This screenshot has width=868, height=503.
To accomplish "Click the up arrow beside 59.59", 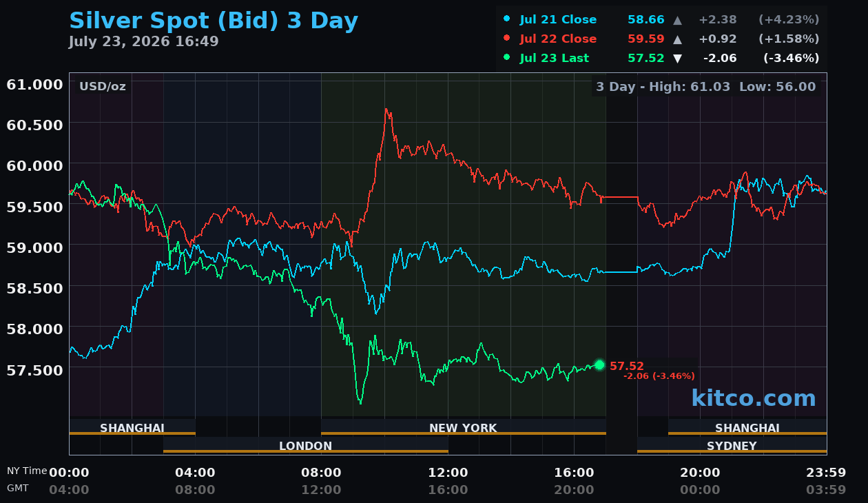I will pyautogui.click(x=677, y=39).
